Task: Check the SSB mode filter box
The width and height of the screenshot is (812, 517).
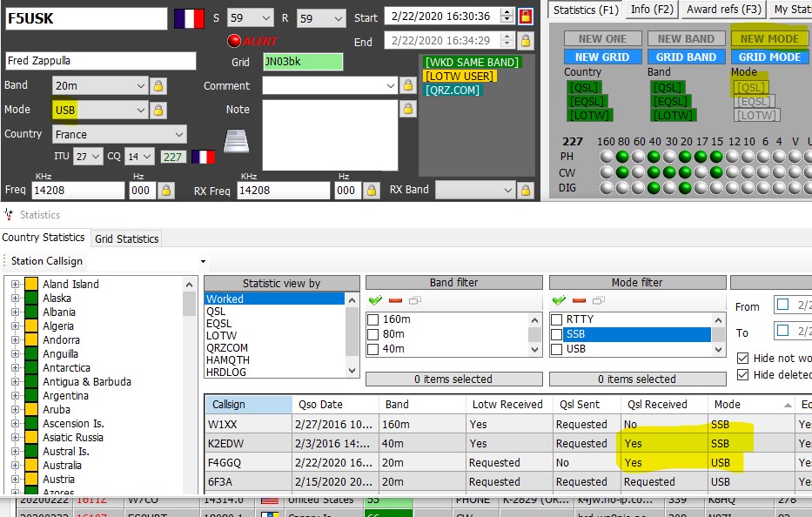Action: 557,334
